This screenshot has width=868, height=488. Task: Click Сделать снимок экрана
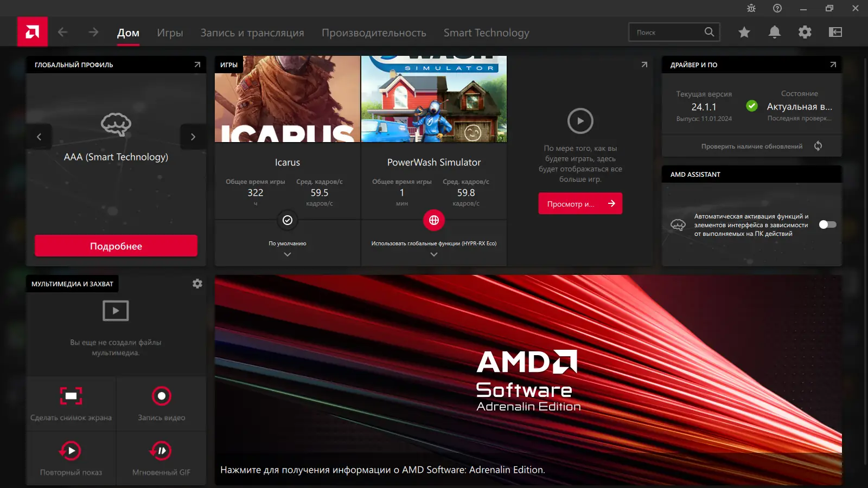point(71,404)
